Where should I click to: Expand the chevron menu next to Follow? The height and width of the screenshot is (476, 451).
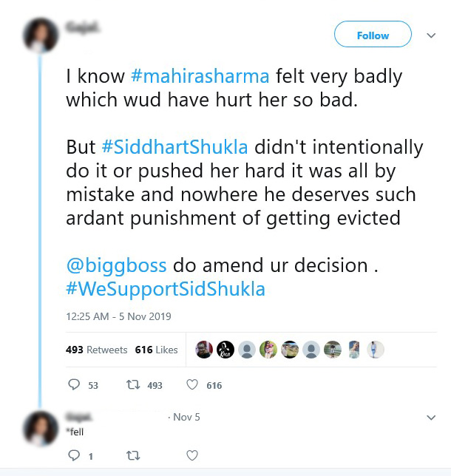click(431, 35)
